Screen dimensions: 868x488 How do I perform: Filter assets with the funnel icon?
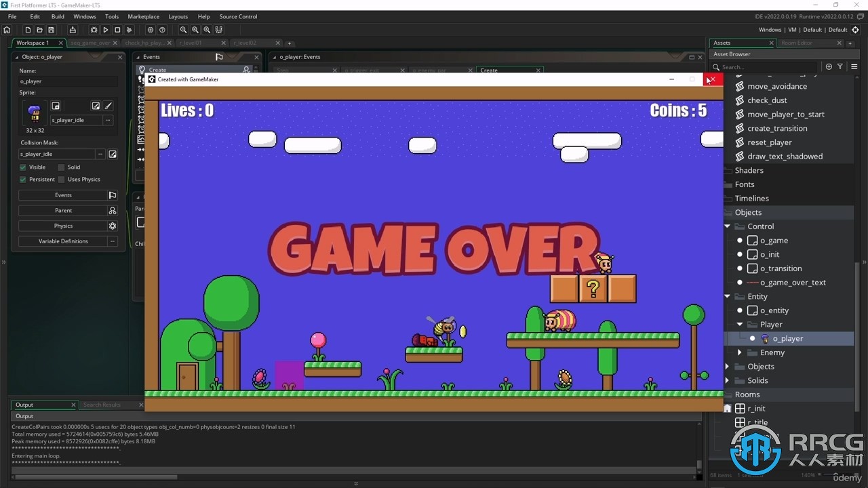[840, 66]
